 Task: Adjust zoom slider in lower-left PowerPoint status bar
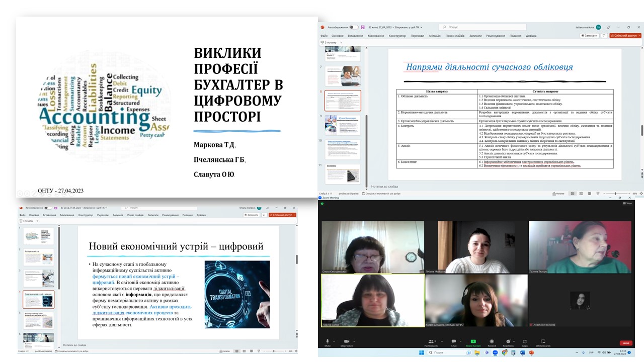pyautogui.click(x=275, y=351)
